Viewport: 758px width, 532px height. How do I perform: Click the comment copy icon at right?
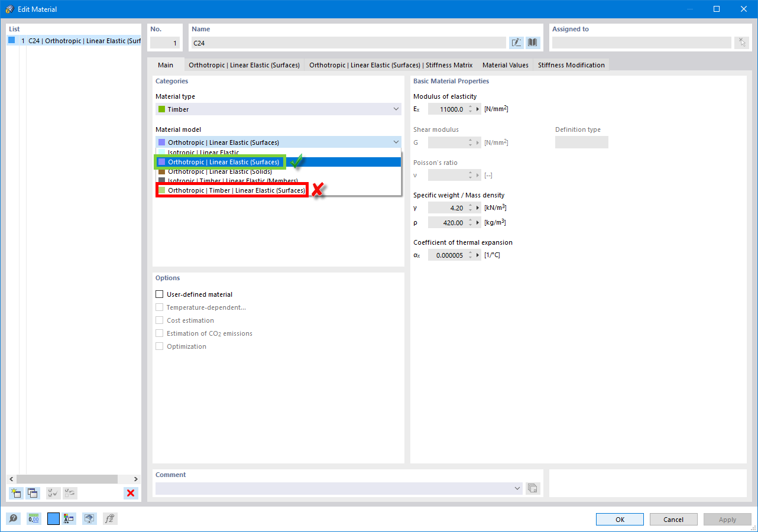[x=533, y=488]
